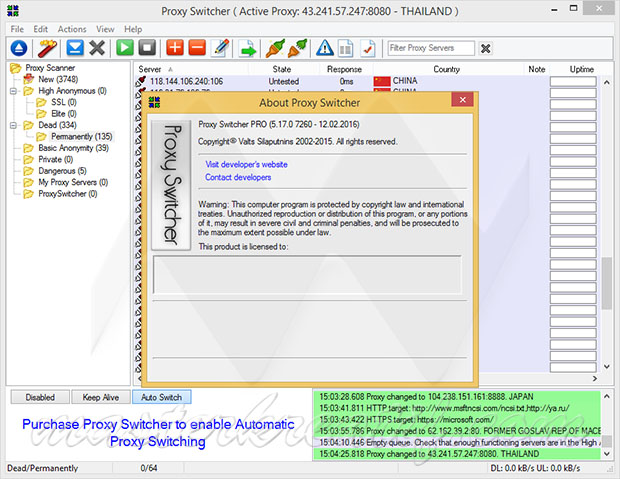Click the document columns toolbar icon
620x479 pixels.
coord(345,48)
